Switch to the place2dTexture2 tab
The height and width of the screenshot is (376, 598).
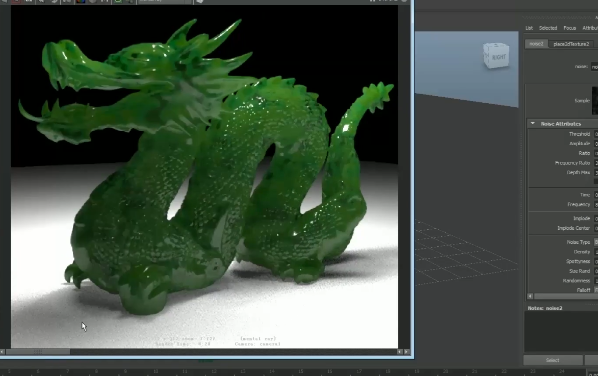pyautogui.click(x=571, y=44)
